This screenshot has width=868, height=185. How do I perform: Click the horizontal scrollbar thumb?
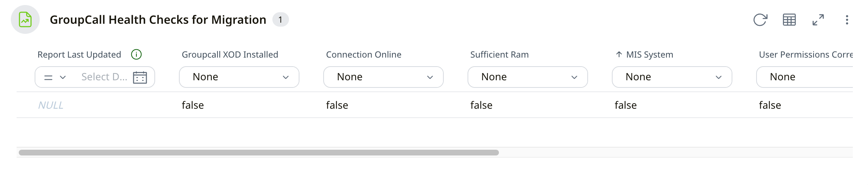coord(259,153)
